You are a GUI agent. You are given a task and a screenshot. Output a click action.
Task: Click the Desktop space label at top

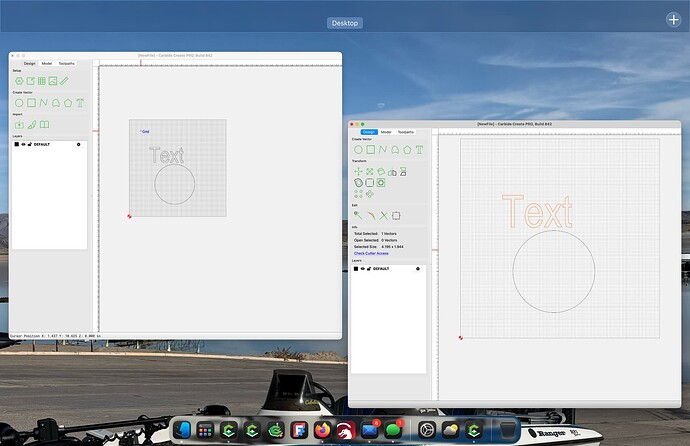tap(345, 23)
